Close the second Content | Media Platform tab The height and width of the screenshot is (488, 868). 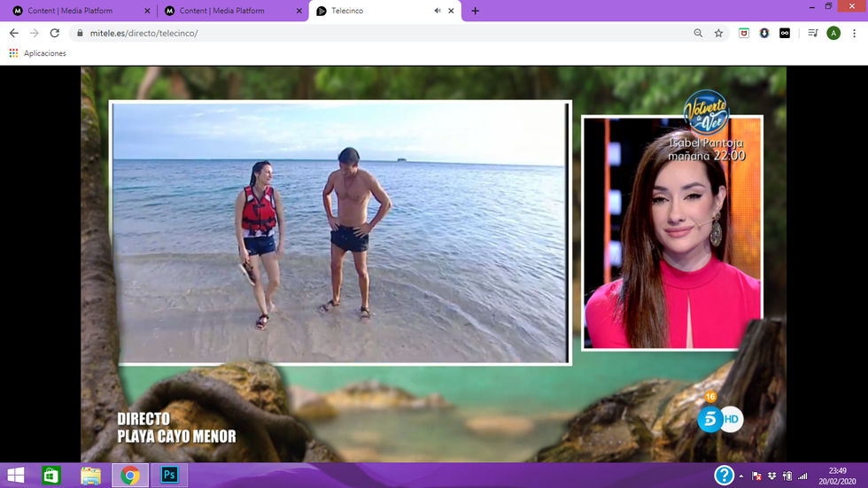(x=299, y=11)
